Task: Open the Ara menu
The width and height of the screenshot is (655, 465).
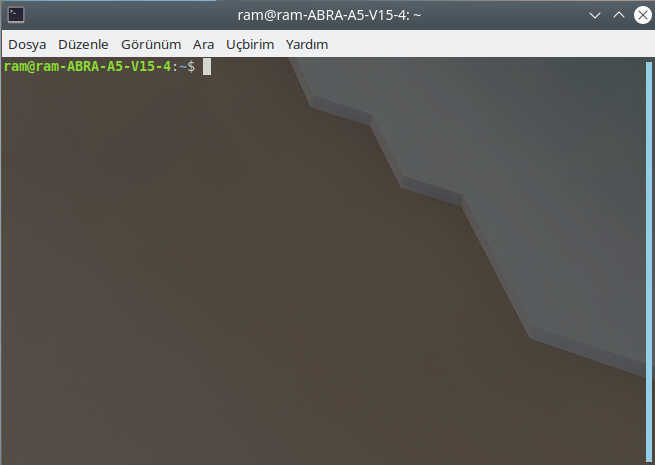Action: [203, 44]
